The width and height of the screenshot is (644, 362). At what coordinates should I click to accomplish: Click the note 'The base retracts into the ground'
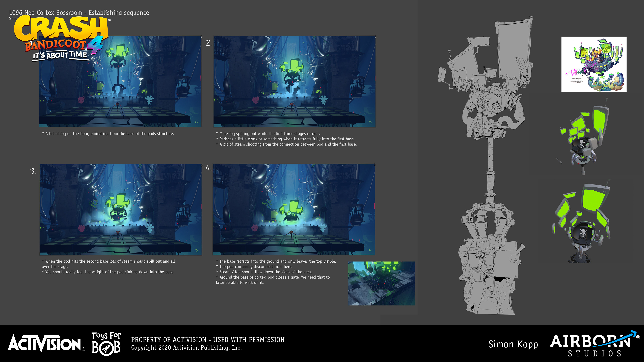(x=276, y=261)
